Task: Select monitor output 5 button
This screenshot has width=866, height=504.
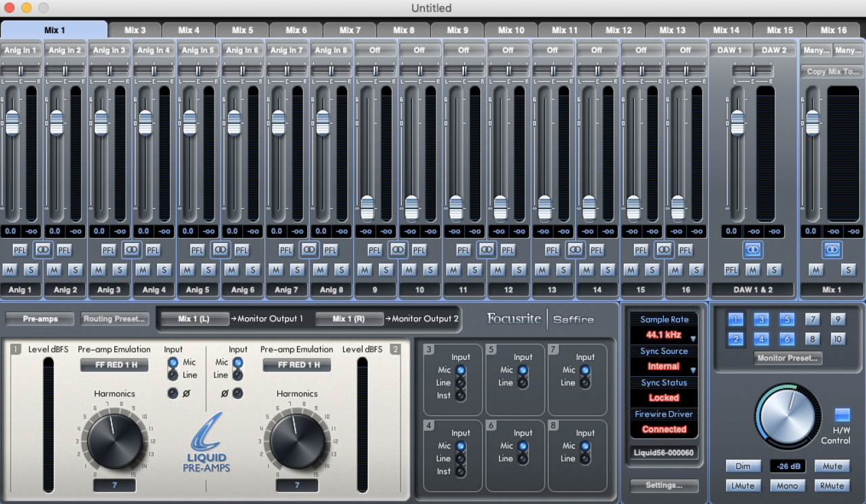Action: pos(786,320)
